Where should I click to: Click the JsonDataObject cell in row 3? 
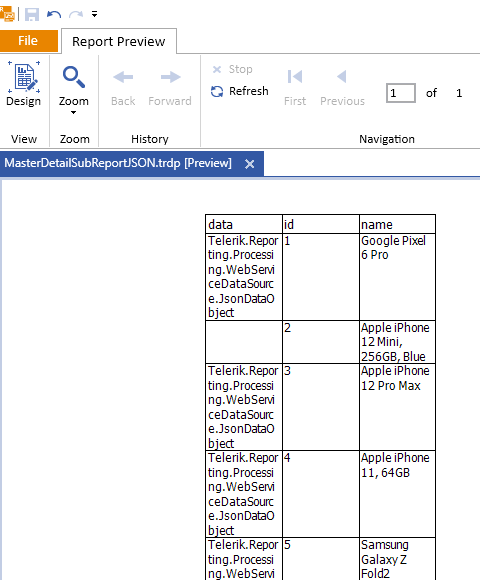(244, 407)
